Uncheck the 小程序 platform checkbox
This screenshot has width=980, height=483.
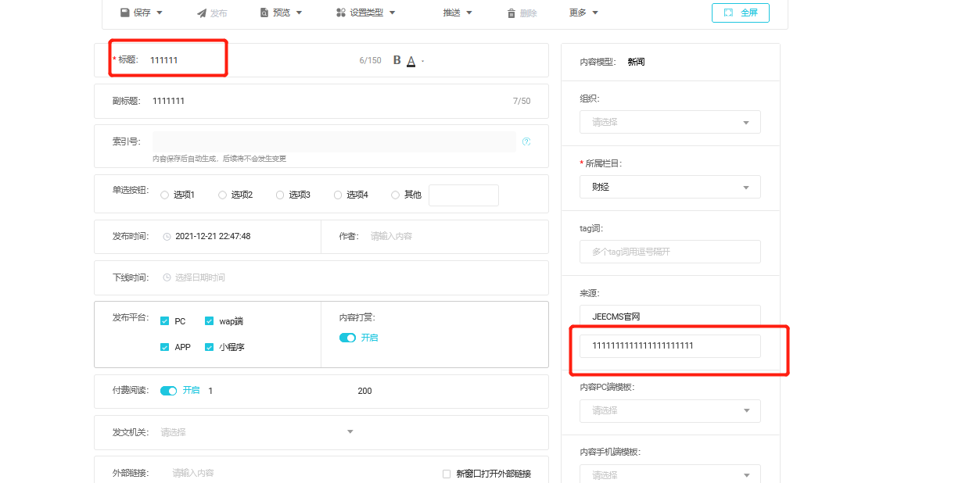click(x=210, y=347)
